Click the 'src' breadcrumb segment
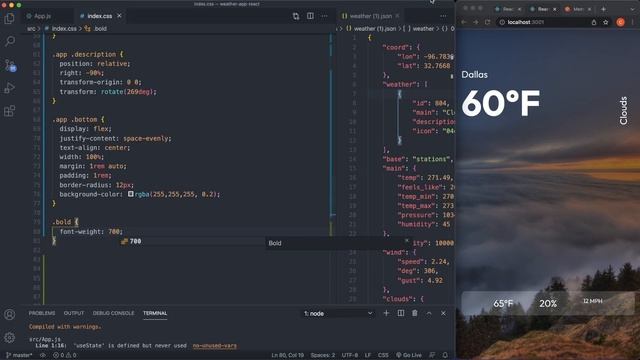This screenshot has width=640, height=360. tap(31, 29)
